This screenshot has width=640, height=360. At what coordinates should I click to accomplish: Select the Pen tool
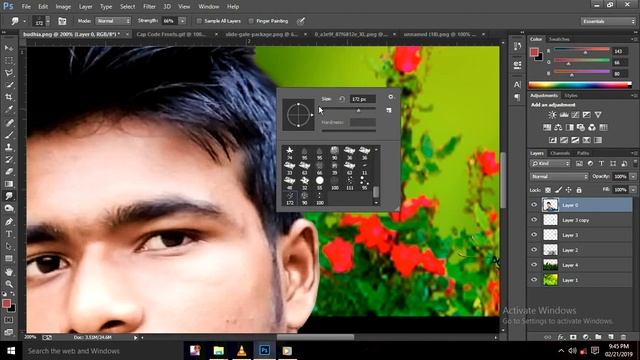coord(9,222)
